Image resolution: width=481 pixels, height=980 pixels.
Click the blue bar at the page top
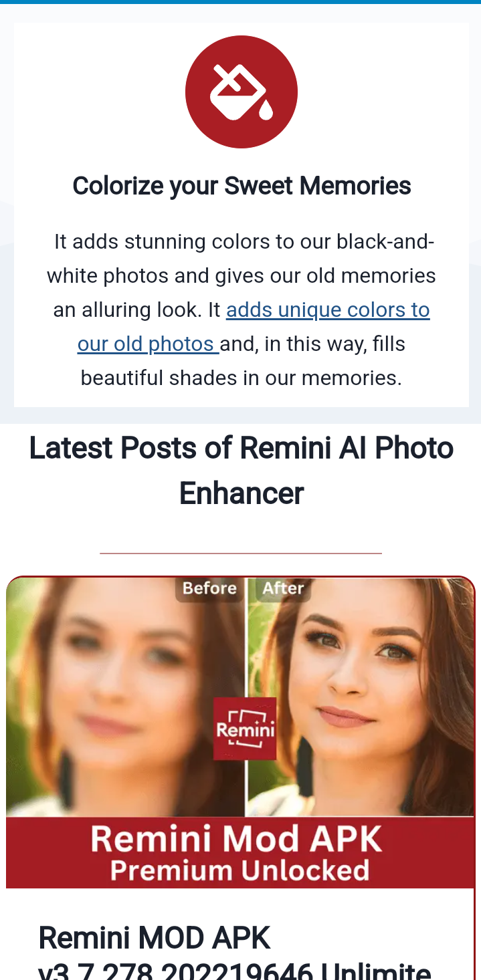tap(240, 2)
